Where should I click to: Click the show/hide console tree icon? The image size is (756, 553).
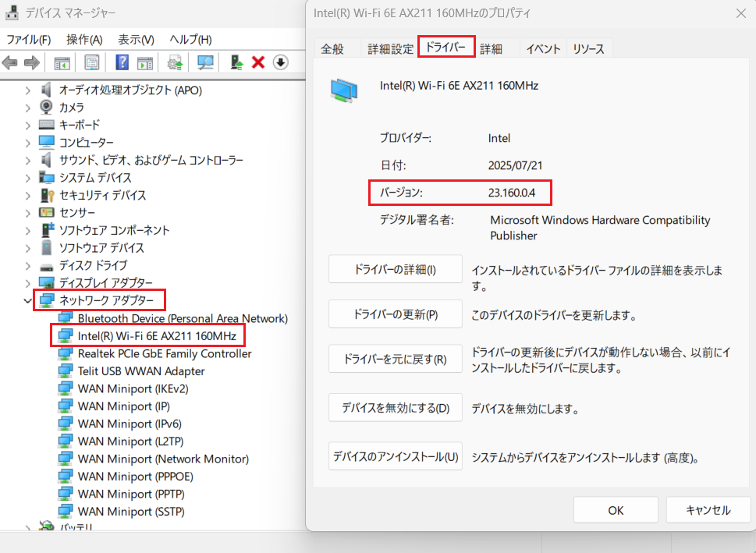point(62,62)
